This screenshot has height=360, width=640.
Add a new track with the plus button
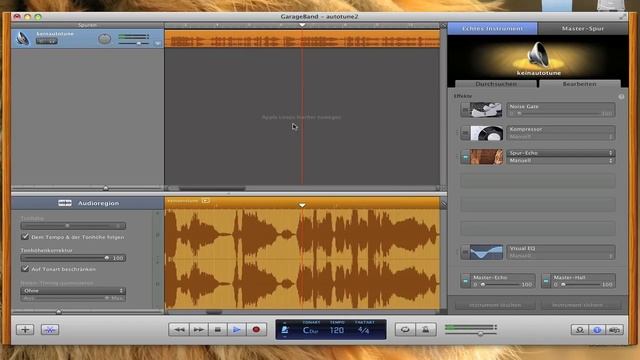25,329
